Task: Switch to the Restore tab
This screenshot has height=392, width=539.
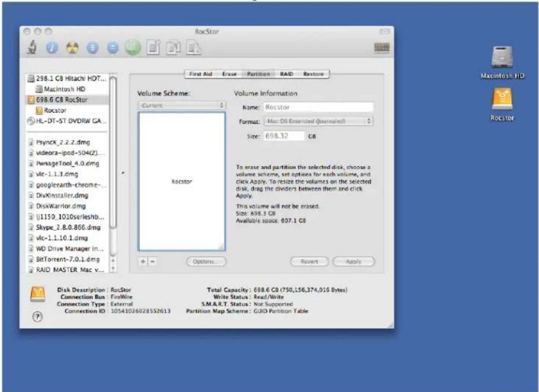Action: tap(313, 74)
